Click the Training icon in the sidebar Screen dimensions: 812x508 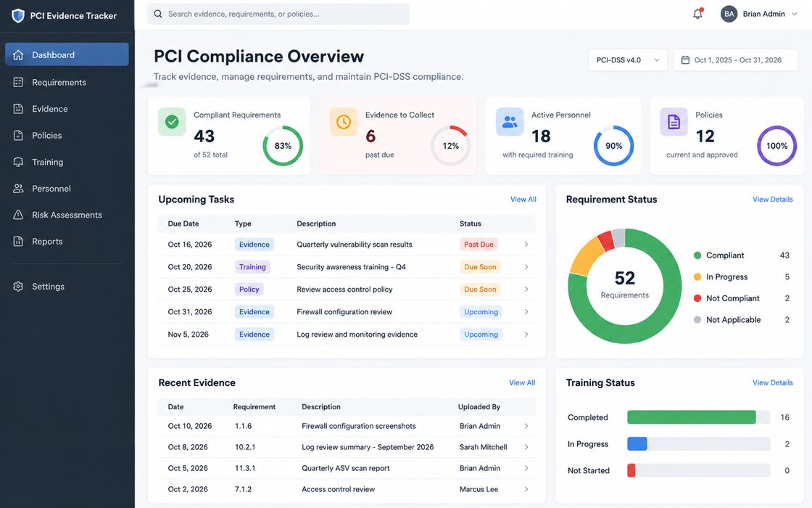pyautogui.click(x=18, y=162)
